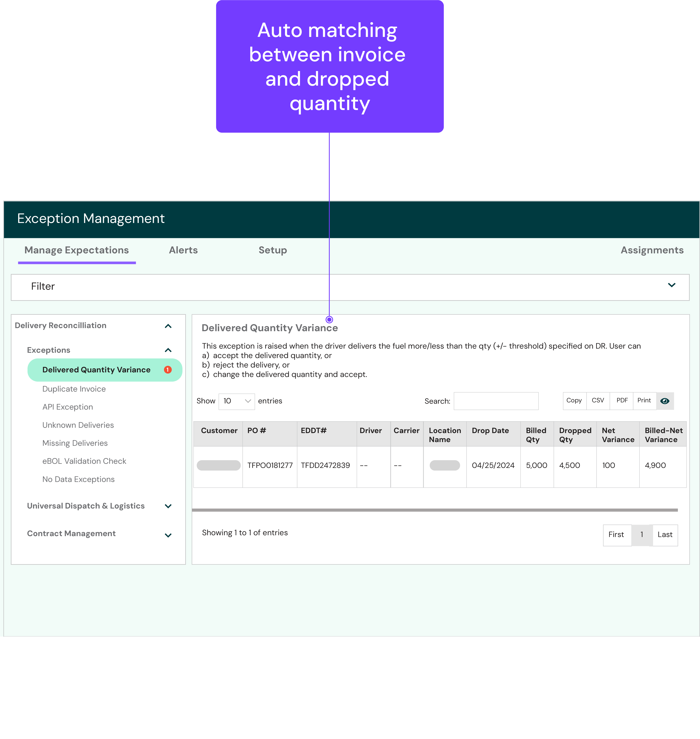Select Delivered Quantity Variance exception

[105, 370]
